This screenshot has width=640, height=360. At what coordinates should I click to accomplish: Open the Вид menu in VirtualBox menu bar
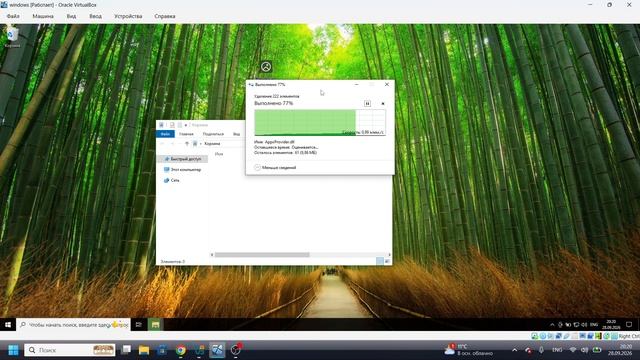pyautogui.click(x=71, y=16)
